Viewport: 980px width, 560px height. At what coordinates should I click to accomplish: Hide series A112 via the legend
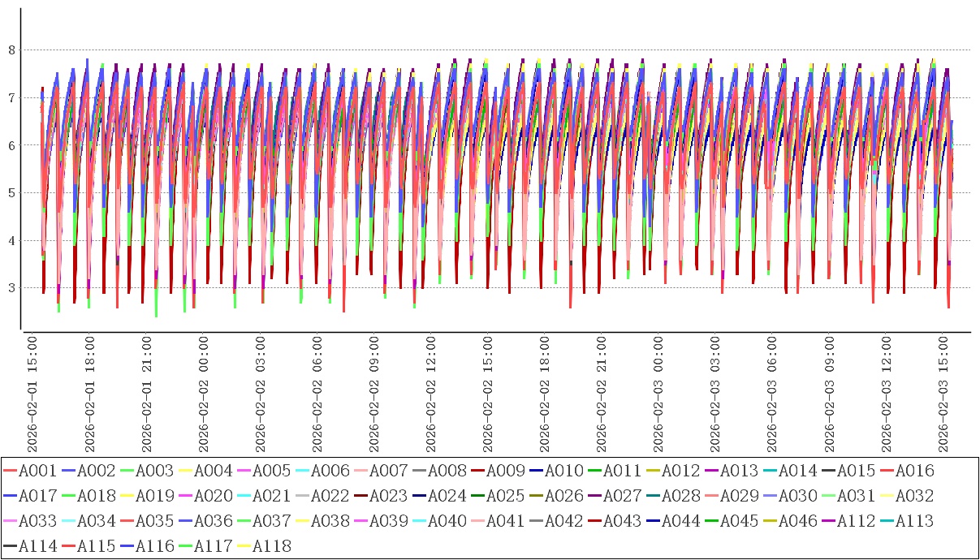coord(857,521)
